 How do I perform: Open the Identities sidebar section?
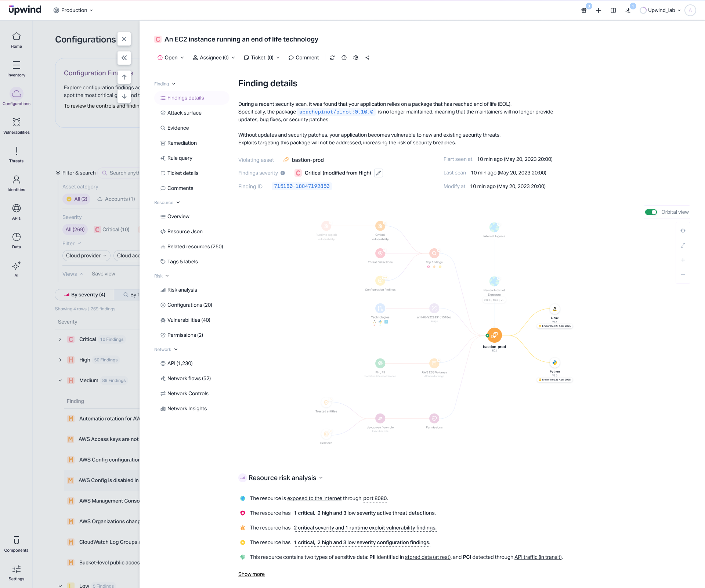coord(16,183)
